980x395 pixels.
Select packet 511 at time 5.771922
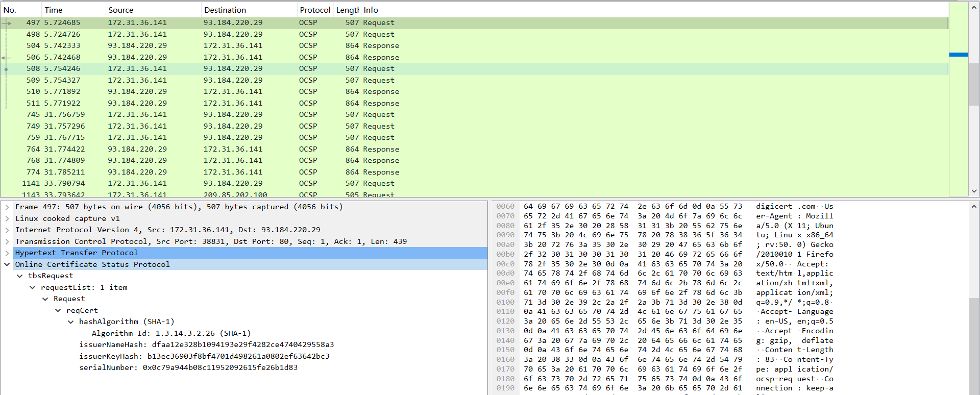pyautogui.click(x=474, y=103)
